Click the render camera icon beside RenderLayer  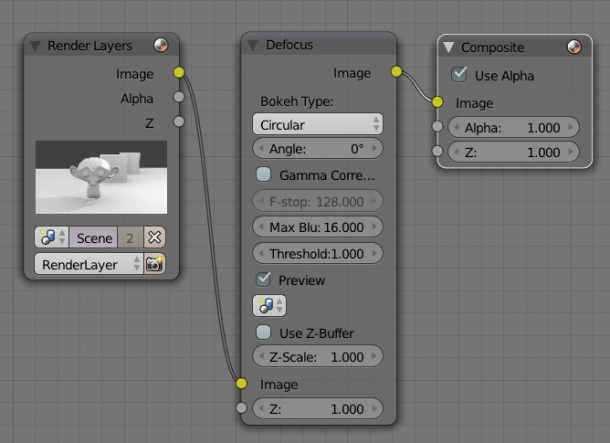click(x=154, y=264)
